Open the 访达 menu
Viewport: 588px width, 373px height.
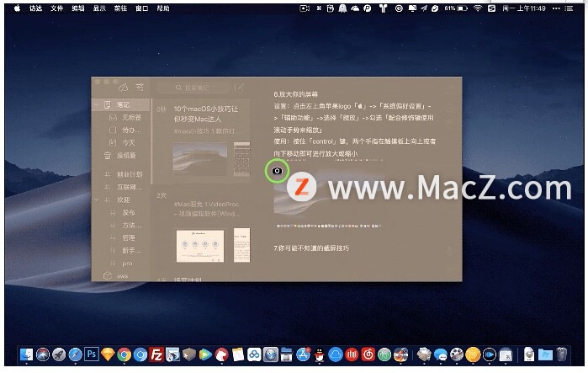pos(36,8)
